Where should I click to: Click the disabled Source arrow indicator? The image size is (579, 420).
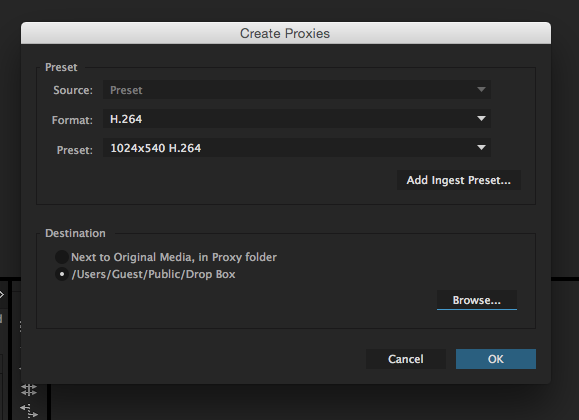(x=481, y=89)
